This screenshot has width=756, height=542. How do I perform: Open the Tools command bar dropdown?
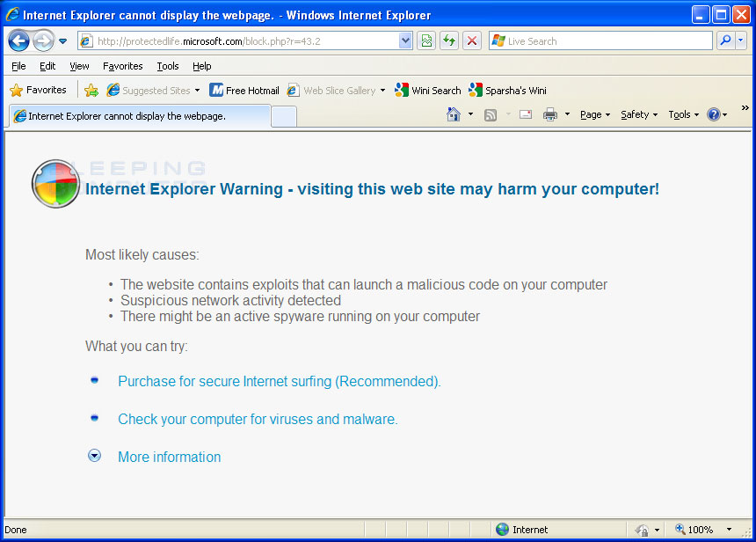click(x=683, y=114)
